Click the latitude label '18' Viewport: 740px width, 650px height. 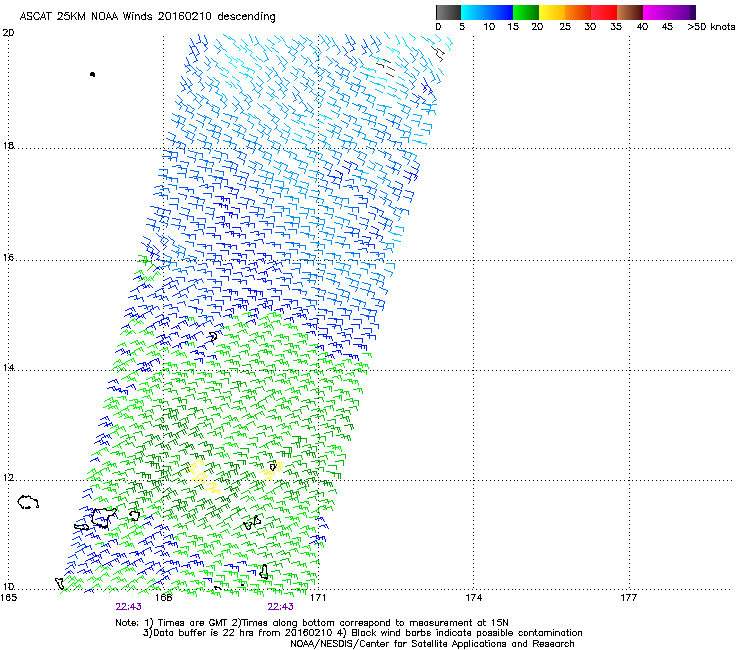(x=8, y=145)
